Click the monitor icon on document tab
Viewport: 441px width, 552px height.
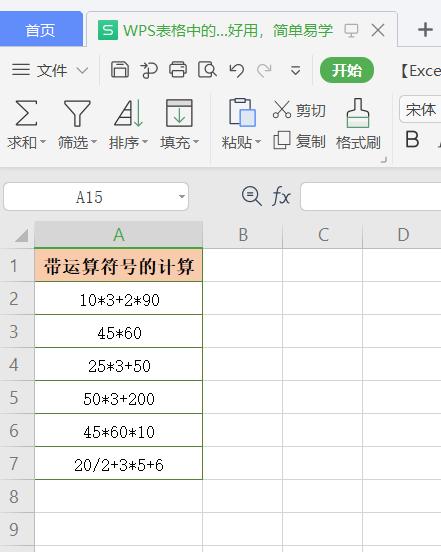(351, 31)
